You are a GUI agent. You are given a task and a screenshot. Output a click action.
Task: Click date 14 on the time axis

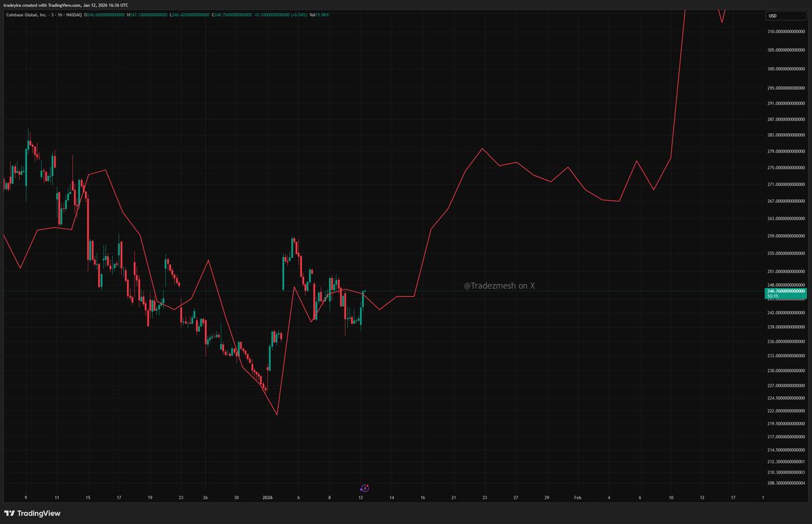click(392, 498)
